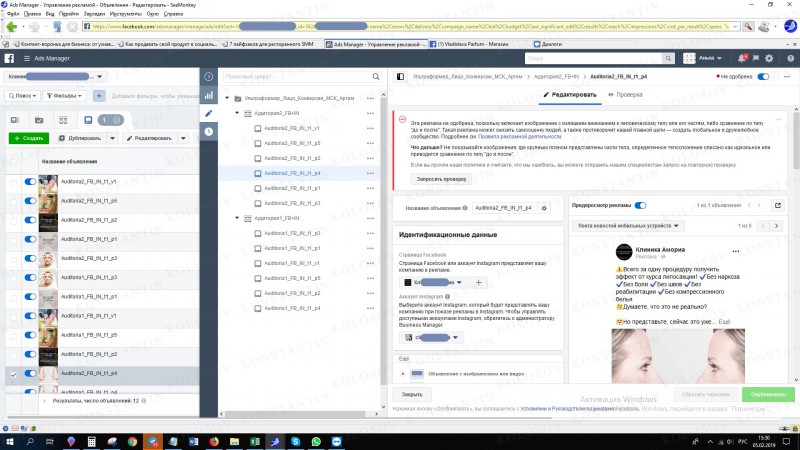Open three-dot menu in top right of edit panel
The width and height of the screenshot is (800, 450).
point(787,77)
